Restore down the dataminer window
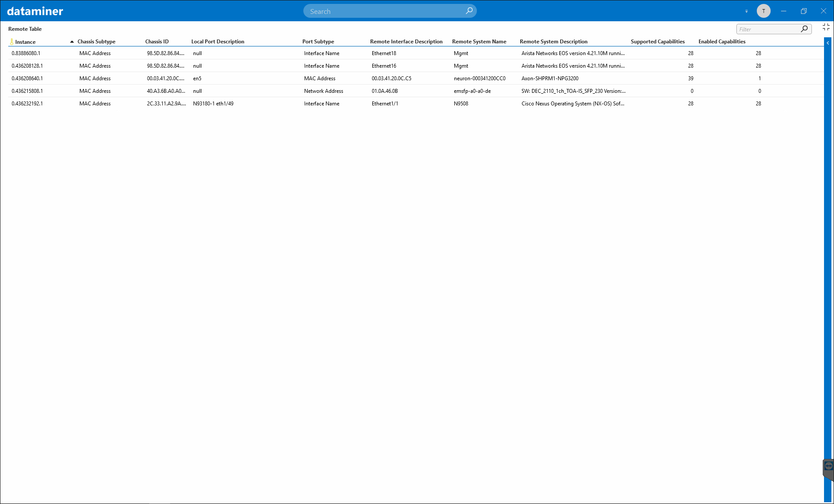The image size is (834, 504). [x=804, y=11]
